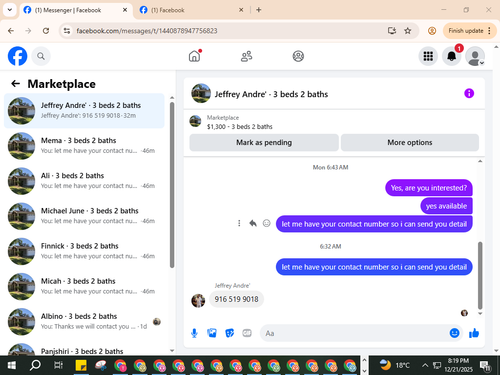Open Finnick conversation
The image size is (500, 375).
pos(84,251)
